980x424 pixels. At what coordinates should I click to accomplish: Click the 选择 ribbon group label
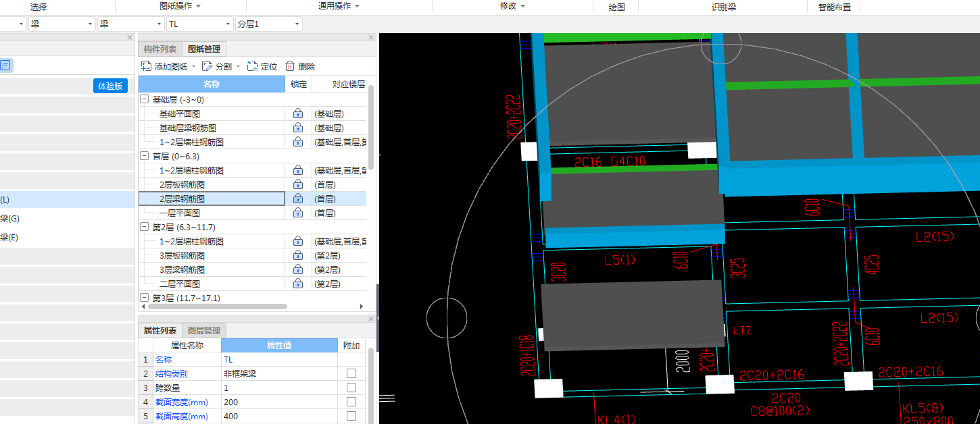(39, 7)
